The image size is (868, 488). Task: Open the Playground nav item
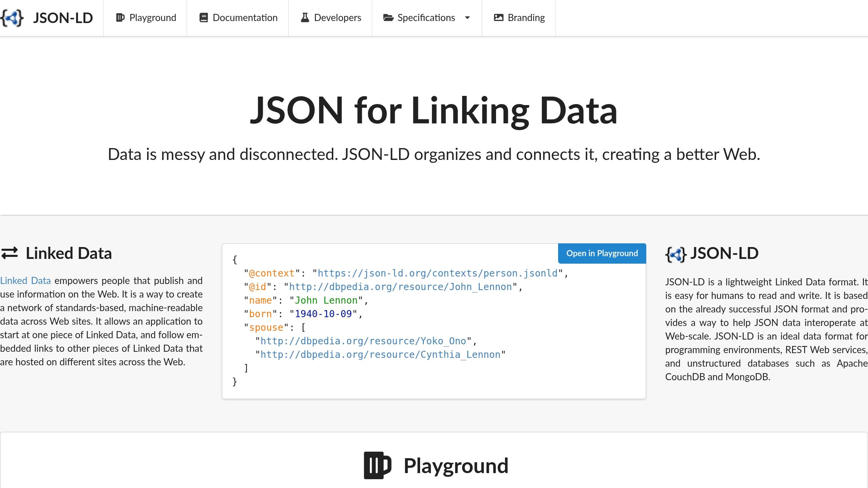coord(145,18)
